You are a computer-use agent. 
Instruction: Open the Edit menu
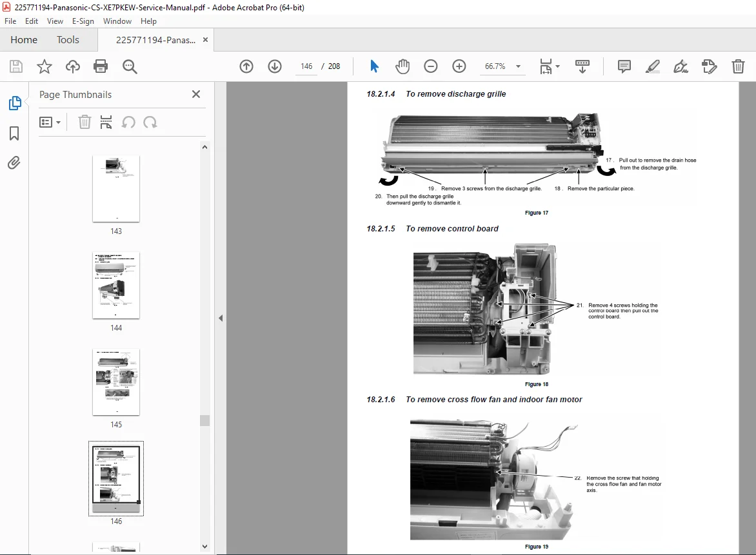click(x=32, y=21)
